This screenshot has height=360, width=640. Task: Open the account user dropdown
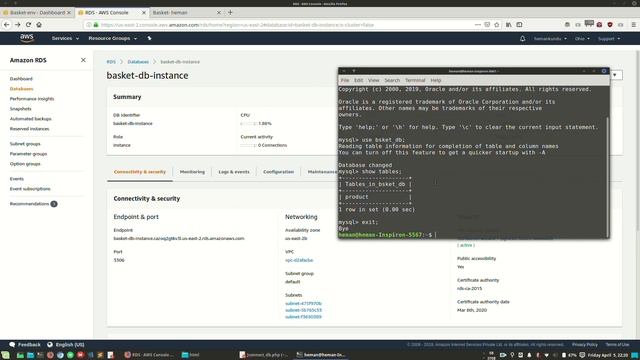pos(550,39)
